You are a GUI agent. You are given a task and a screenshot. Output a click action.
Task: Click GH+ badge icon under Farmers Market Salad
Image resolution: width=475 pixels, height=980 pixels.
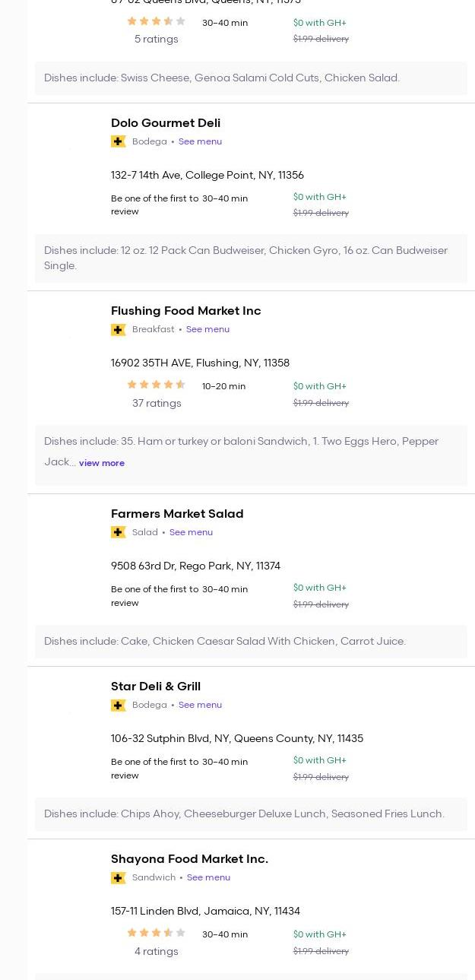[118, 532]
